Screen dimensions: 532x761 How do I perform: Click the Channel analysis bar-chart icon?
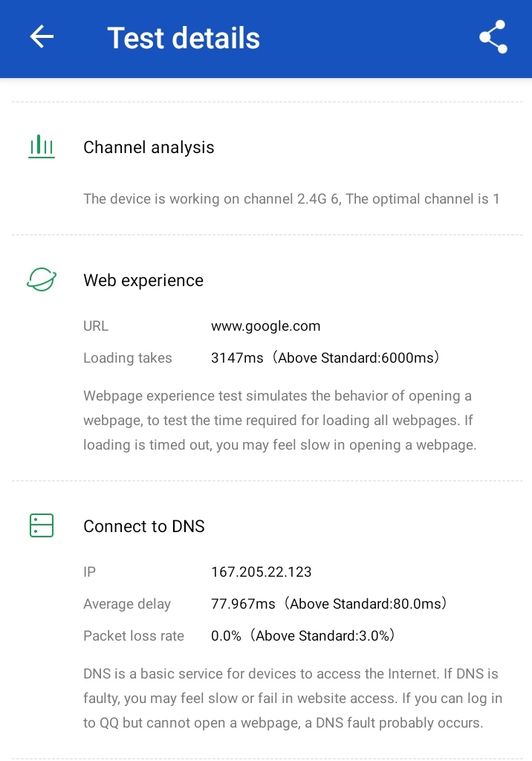(42, 146)
